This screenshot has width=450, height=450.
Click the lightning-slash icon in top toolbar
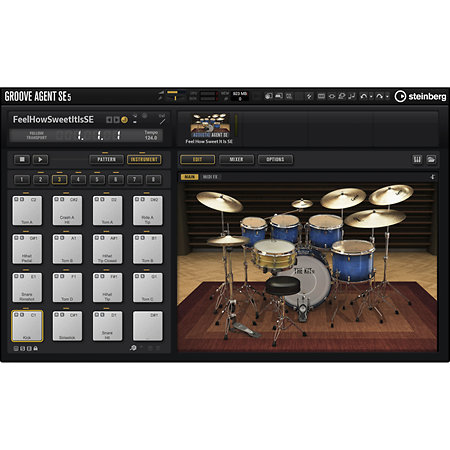pyautogui.click(x=309, y=96)
